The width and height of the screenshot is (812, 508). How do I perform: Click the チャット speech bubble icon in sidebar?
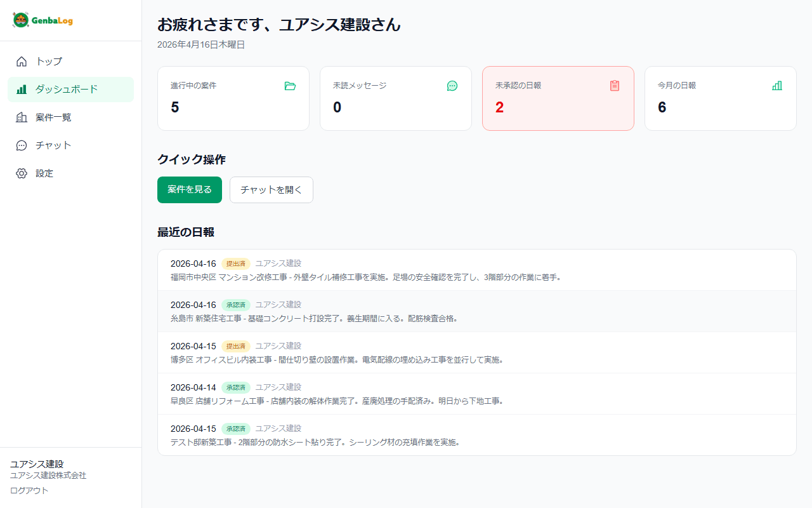(21, 145)
